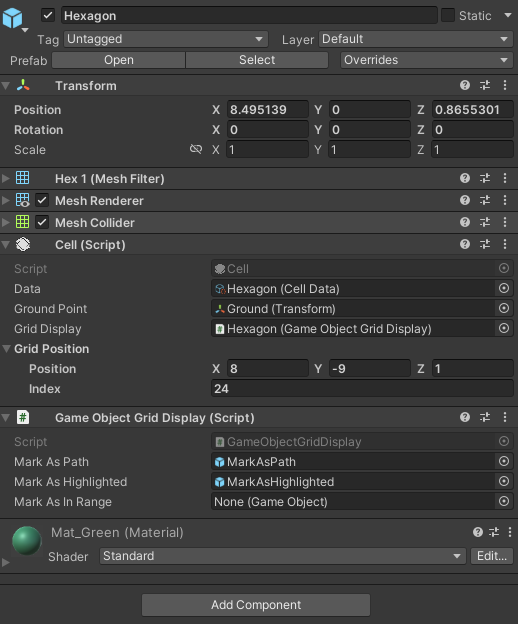The height and width of the screenshot is (624, 518).
Task: Expand the Hex 1 Mesh Filter component
Action: [6, 178]
